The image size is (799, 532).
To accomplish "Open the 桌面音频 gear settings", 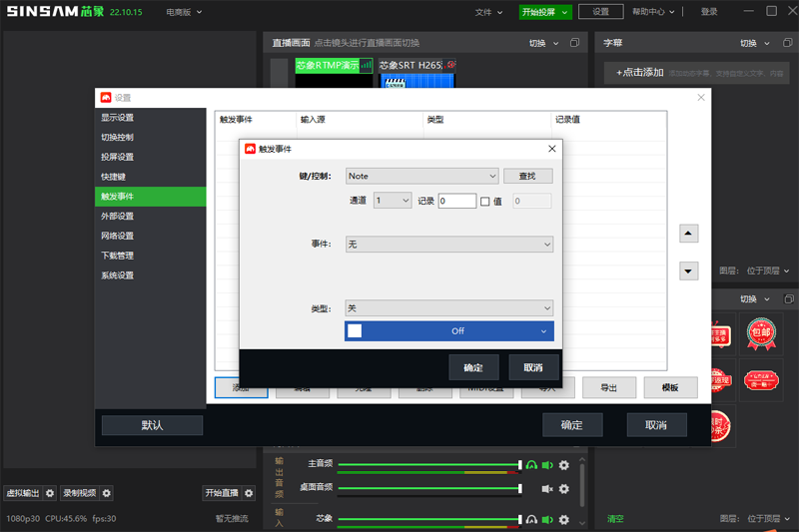I will 564,489.
